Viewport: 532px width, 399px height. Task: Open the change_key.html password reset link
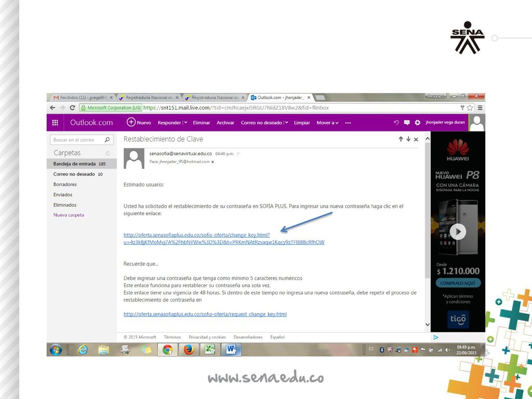tap(224, 238)
